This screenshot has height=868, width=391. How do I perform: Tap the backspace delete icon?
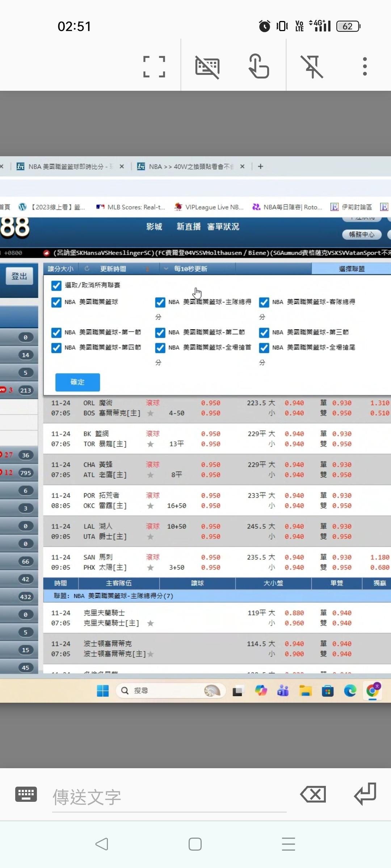click(313, 795)
